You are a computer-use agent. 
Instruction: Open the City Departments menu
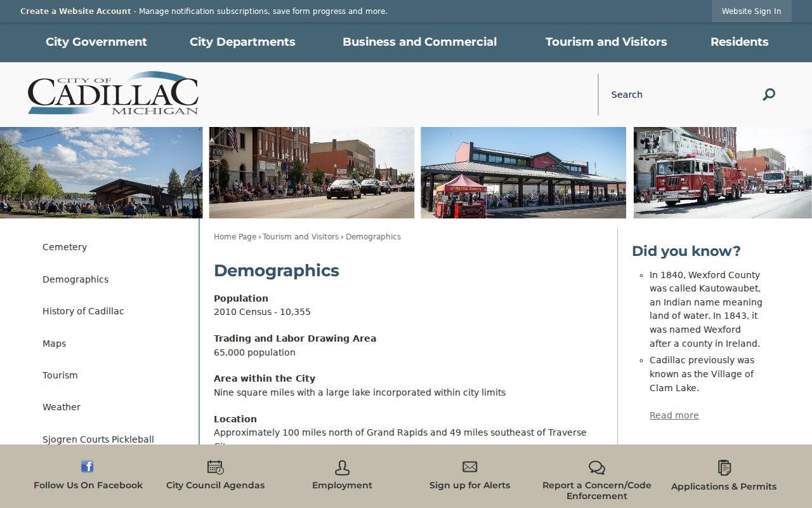242,42
